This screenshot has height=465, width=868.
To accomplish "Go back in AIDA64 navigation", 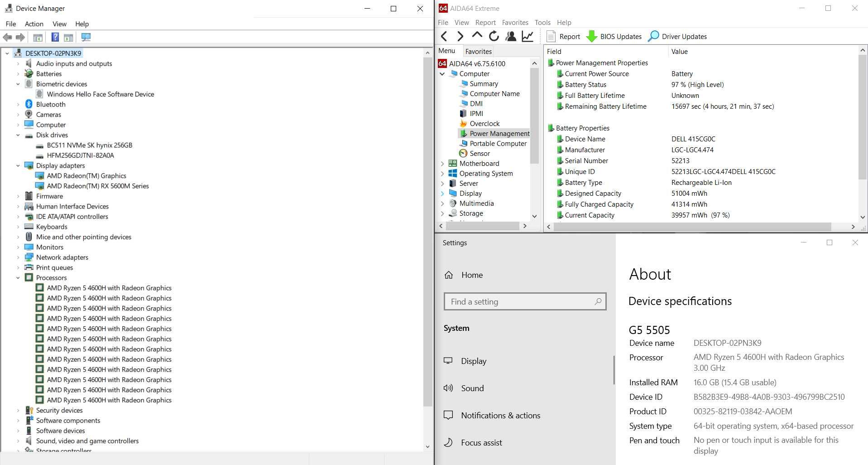I will point(444,36).
